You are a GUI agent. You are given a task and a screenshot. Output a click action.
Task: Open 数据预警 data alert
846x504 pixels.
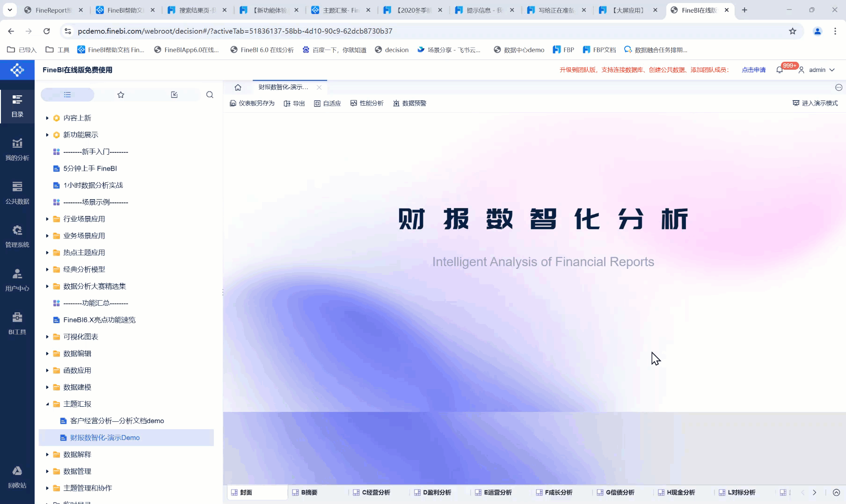pos(410,103)
